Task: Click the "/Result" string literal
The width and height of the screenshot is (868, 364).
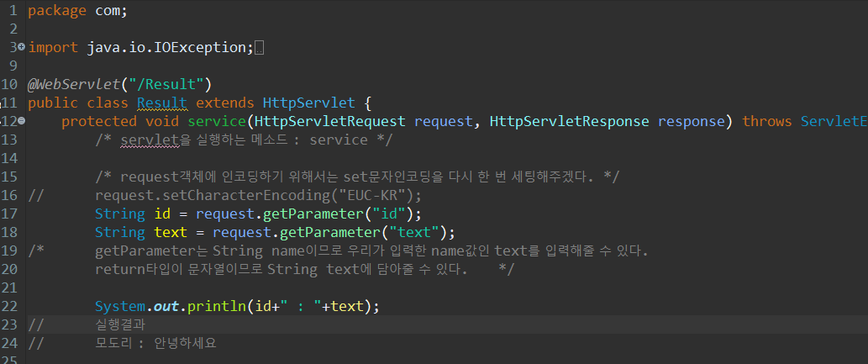Action: click(165, 84)
